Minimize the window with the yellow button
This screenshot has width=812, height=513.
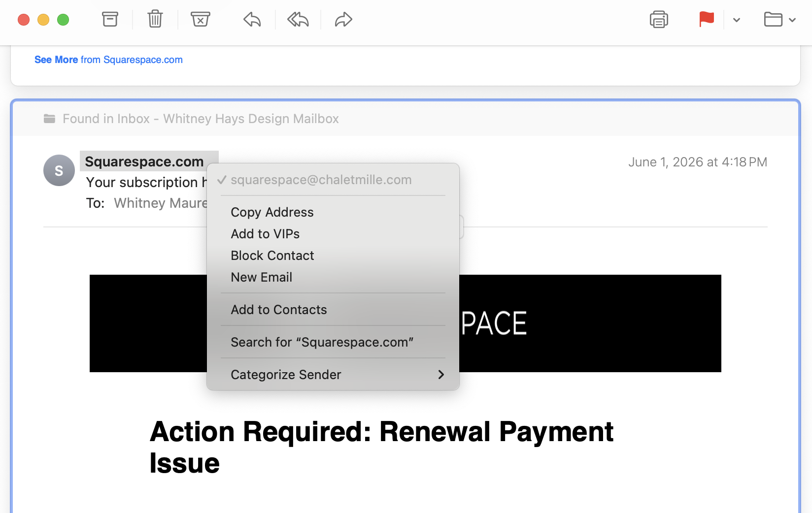click(x=43, y=20)
